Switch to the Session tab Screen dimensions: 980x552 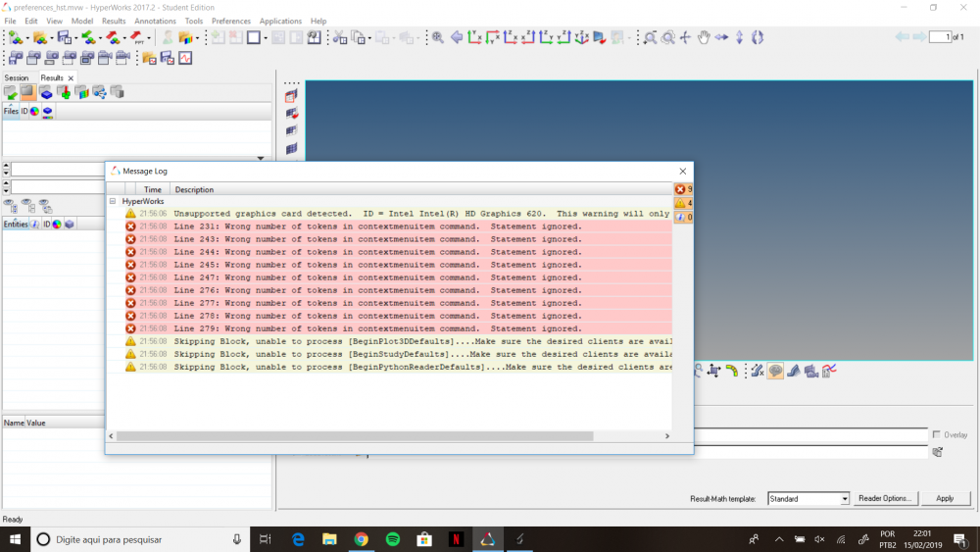(17, 77)
